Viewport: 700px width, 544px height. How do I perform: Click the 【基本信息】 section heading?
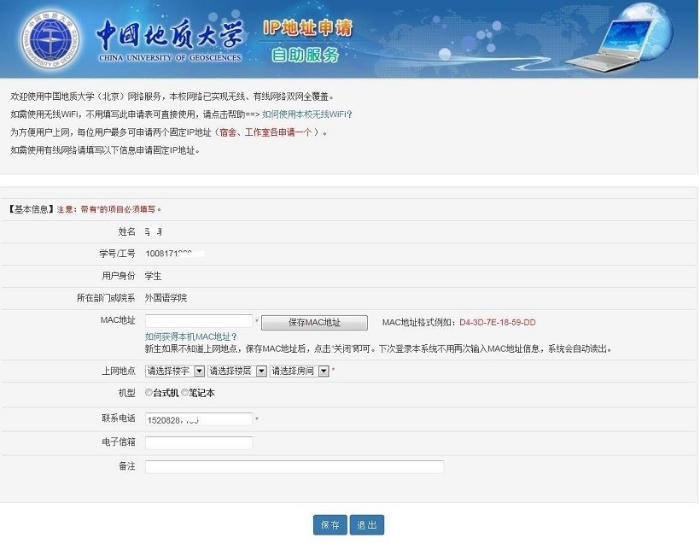click(31, 209)
